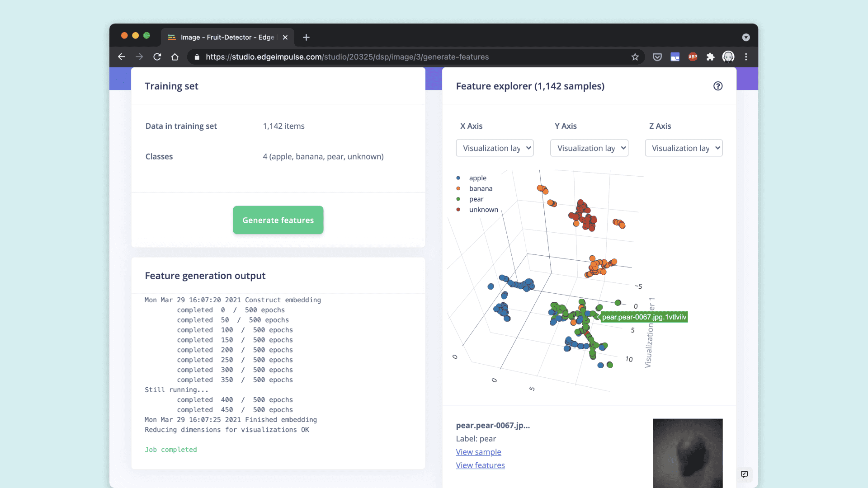The image size is (868, 488).
Task: Click the AdBlock Plus extension icon
Action: [x=693, y=57]
